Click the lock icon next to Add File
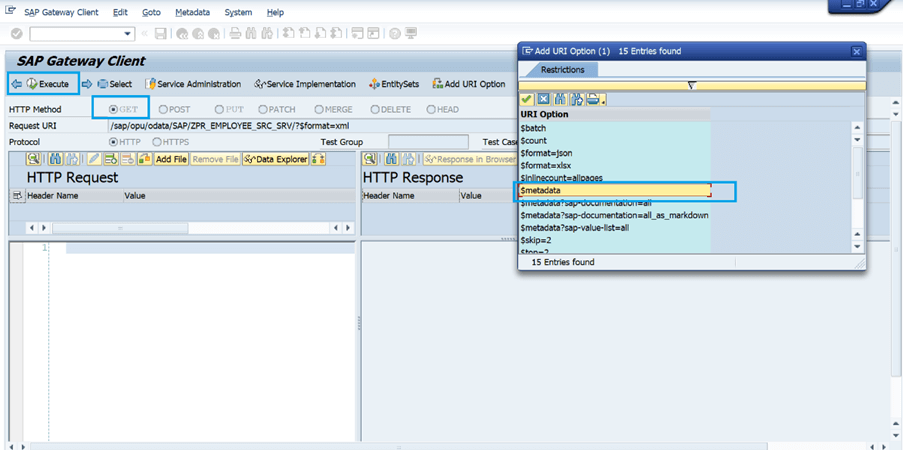The image size is (903, 450). tap(145, 158)
